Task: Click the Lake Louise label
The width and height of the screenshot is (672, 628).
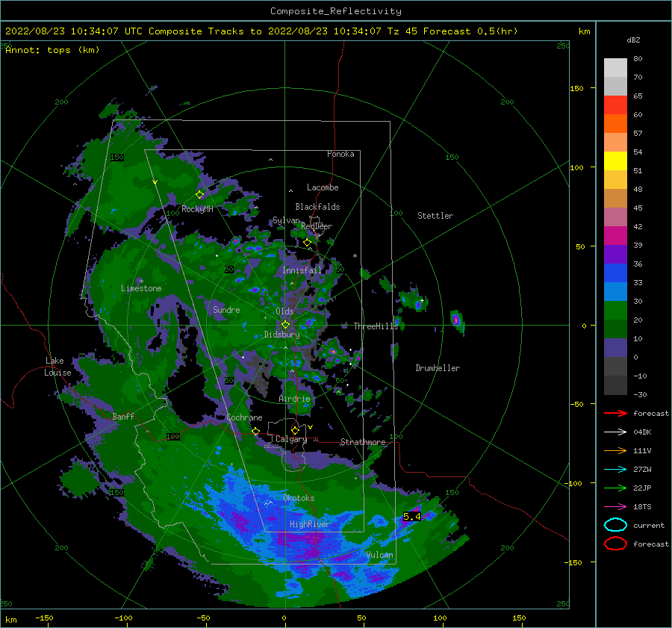Action: pyautogui.click(x=57, y=367)
